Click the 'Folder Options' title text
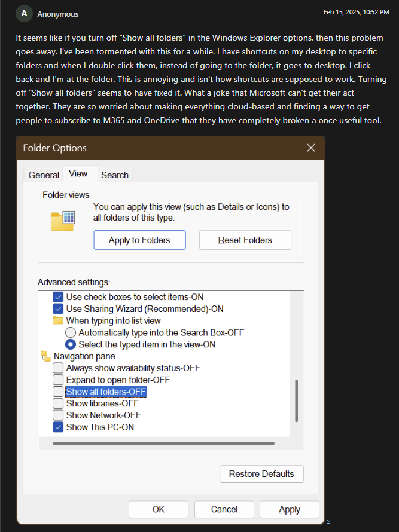399x532 pixels. coord(54,148)
